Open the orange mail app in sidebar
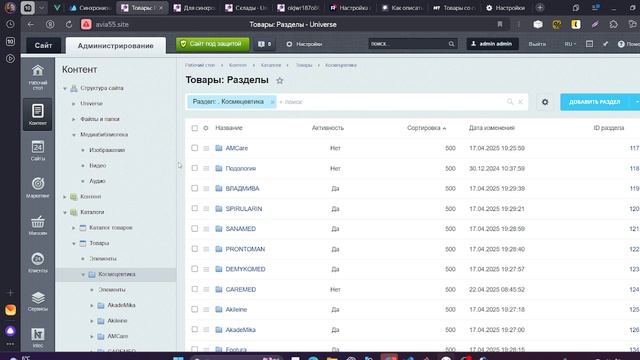The image size is (640, 360). tap(10, 310)
